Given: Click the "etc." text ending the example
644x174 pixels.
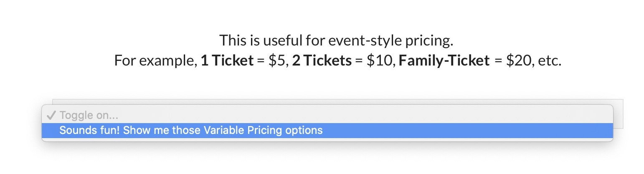Looking at the screenshot, I should [x=549, y=61].
